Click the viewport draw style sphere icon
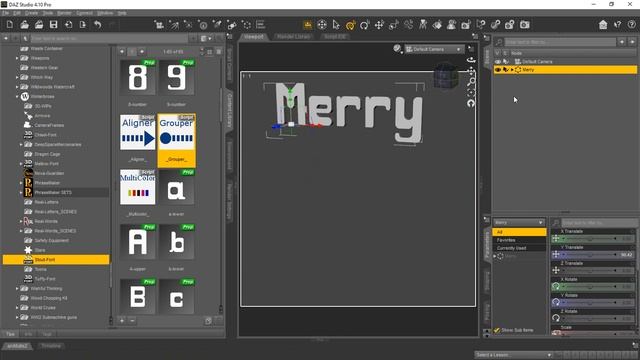 point(397,49)
